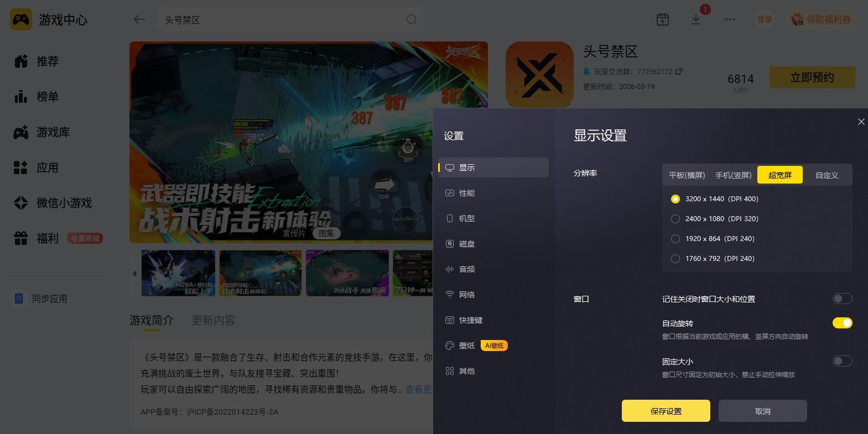Screen dimensions: 868x434
Task: Select 显示 display settings
Action: click(493, 168)
